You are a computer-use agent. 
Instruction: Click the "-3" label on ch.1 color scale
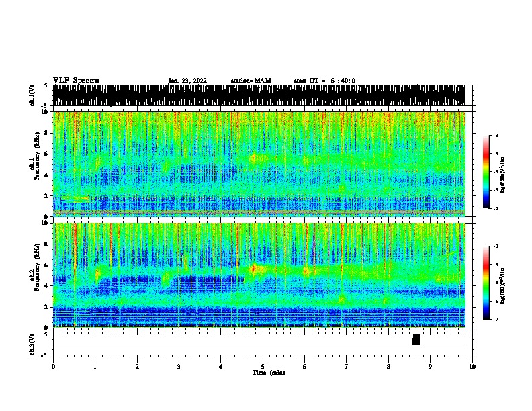[496, 136]
